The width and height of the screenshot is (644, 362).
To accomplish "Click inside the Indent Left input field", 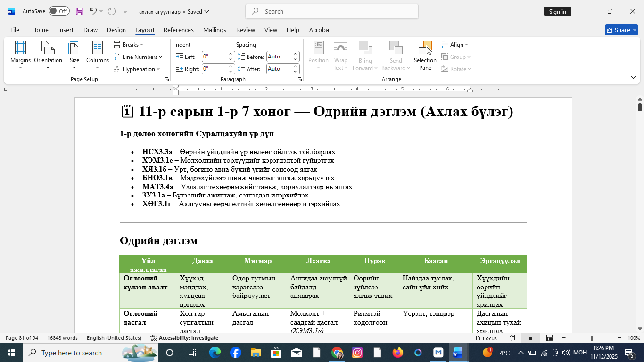I will [215, 56].
